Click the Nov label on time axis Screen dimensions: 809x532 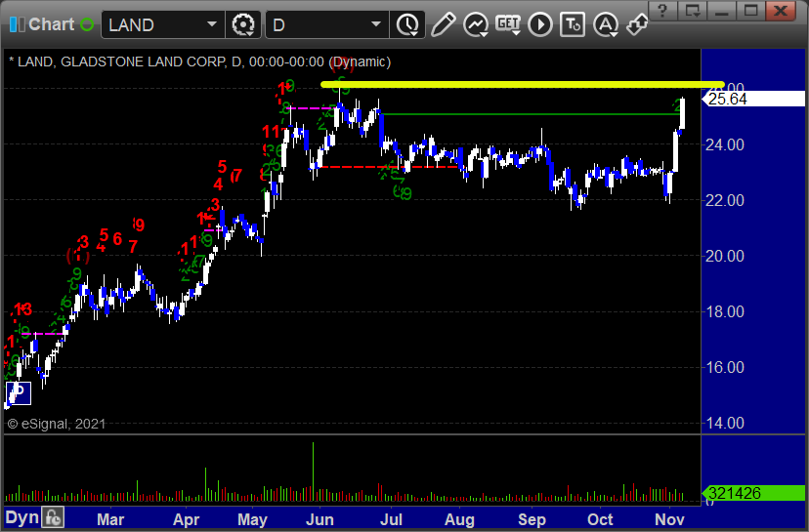pos(669,519)
